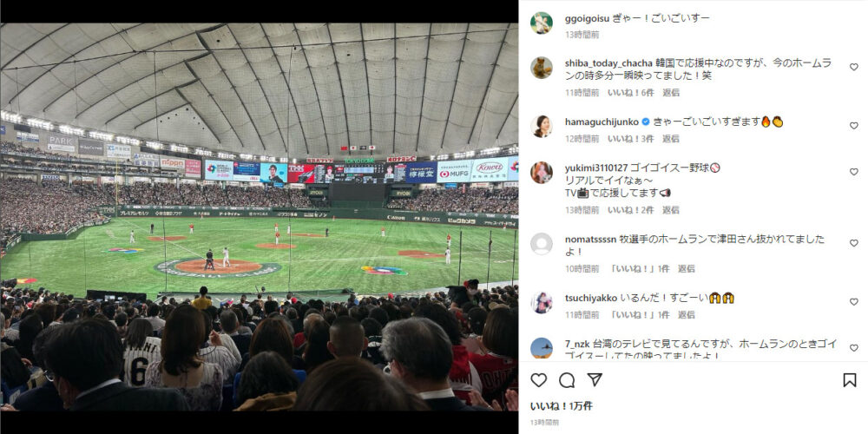Save the post with the bookmark icon
This screenshot has width=868, height=434.
pyautogui.click(x=850, y=380)
